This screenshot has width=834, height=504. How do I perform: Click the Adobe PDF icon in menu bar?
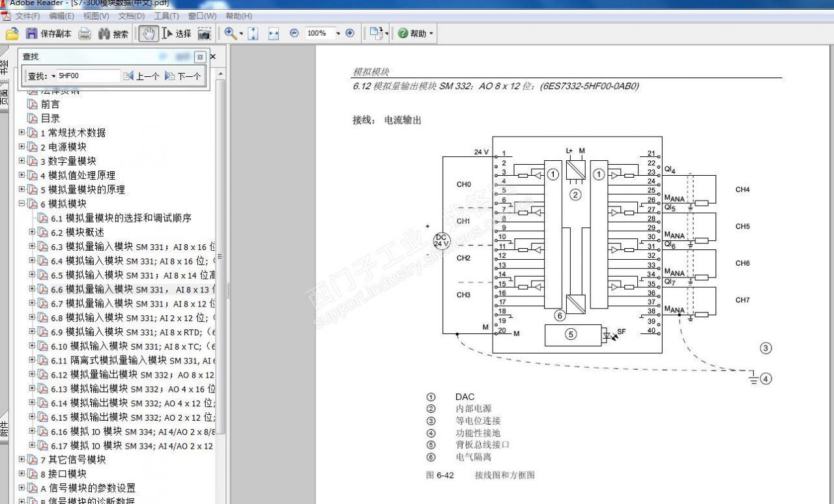(6, 16)
